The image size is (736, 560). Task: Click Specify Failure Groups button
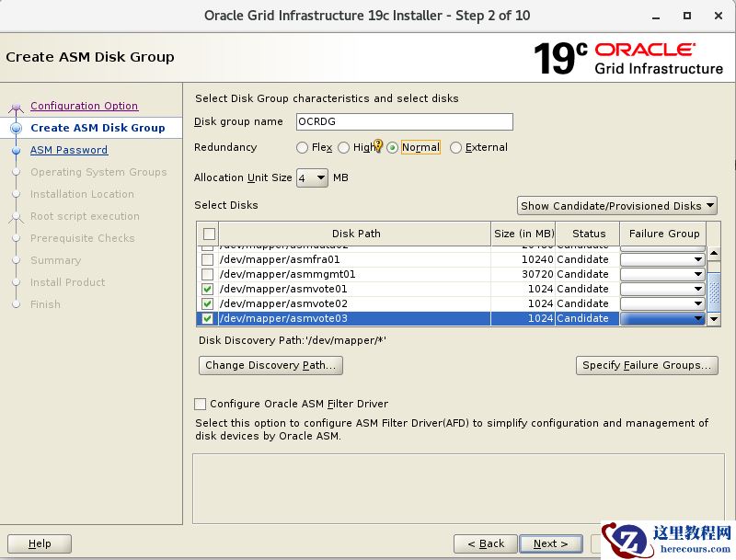pyautogui.click(x=647, y=365)
